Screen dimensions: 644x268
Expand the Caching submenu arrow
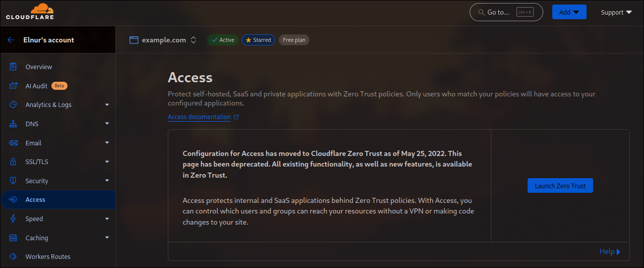[x=107, y=238]
